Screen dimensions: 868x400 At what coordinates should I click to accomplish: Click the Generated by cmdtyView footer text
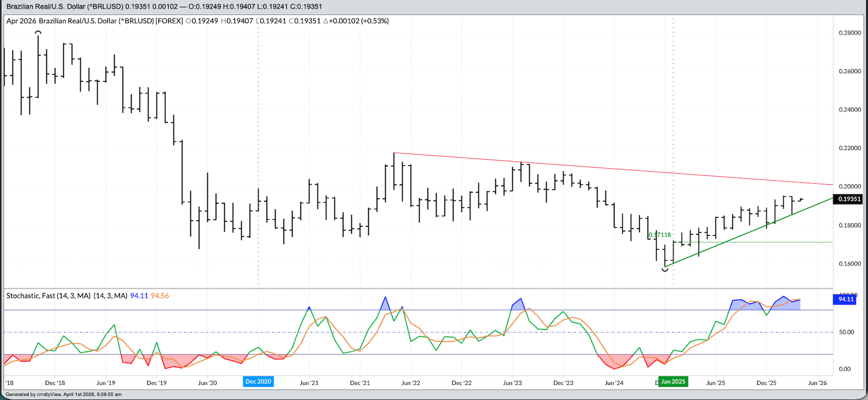pos(64,394)
